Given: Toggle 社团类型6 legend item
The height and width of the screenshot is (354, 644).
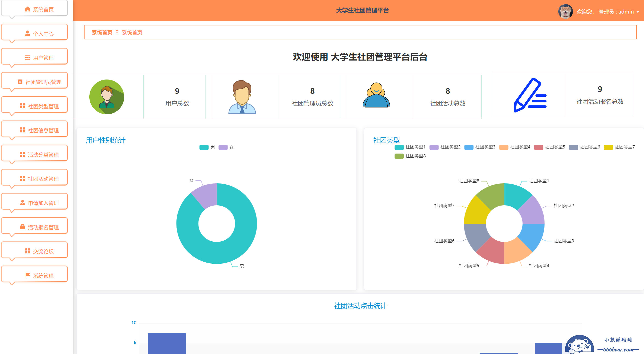Looking at the screenshot, I should tap(584, 147).
